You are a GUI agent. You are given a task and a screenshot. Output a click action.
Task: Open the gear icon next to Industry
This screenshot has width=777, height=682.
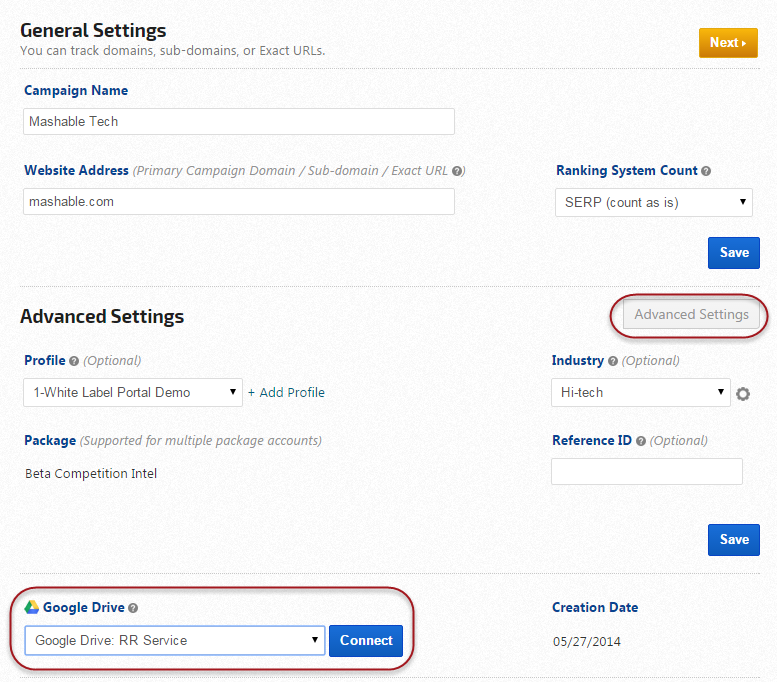coord(743,394)
